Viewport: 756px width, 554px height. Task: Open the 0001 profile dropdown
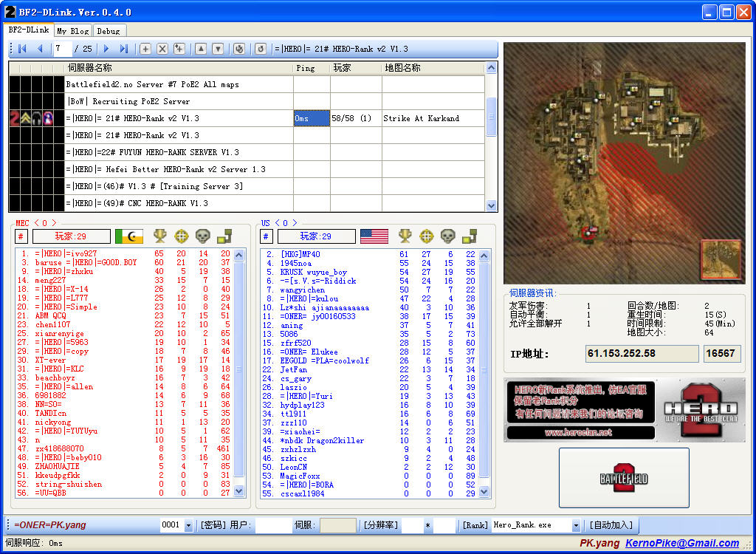click(188, 525)
